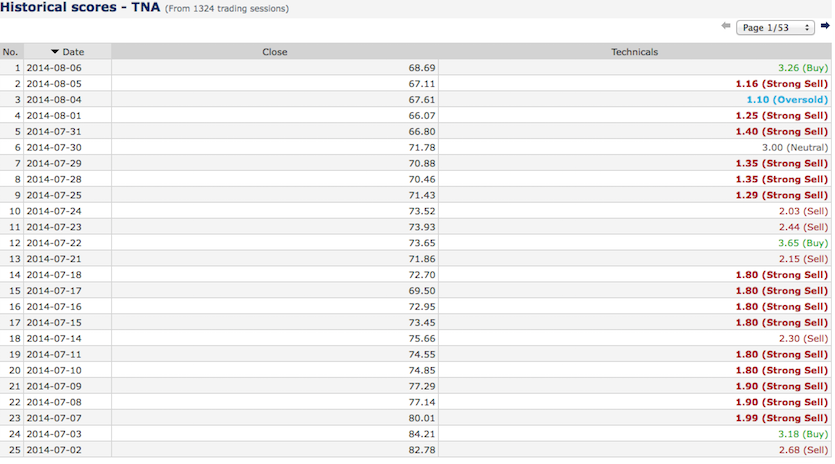The image size is (835, 464).
Task: Sort by the Close column header
Action: [x=275, y=52]
